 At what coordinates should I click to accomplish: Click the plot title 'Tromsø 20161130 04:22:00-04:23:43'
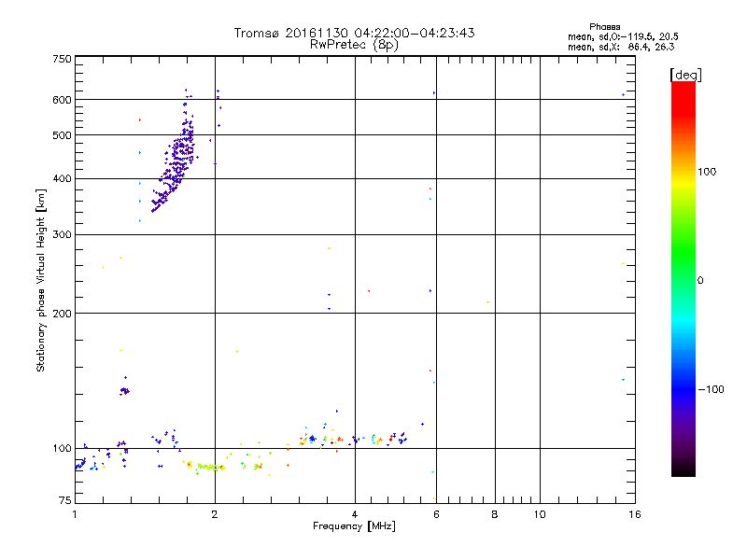(354, 33)
